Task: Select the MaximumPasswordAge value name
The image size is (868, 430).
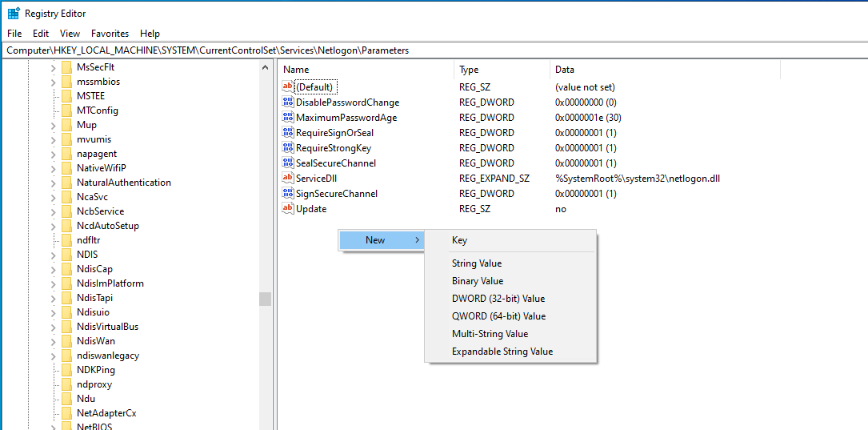Action: click(x=346, y=118)
